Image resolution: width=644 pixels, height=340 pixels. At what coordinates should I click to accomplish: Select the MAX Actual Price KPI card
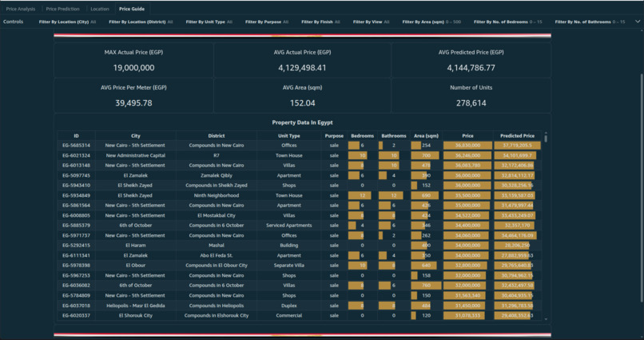134,60
